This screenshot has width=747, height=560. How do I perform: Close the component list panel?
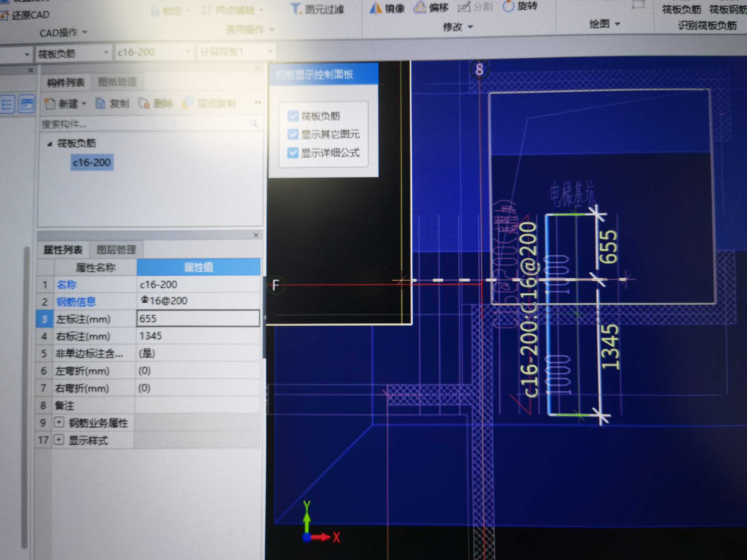[x=257, y=68]
